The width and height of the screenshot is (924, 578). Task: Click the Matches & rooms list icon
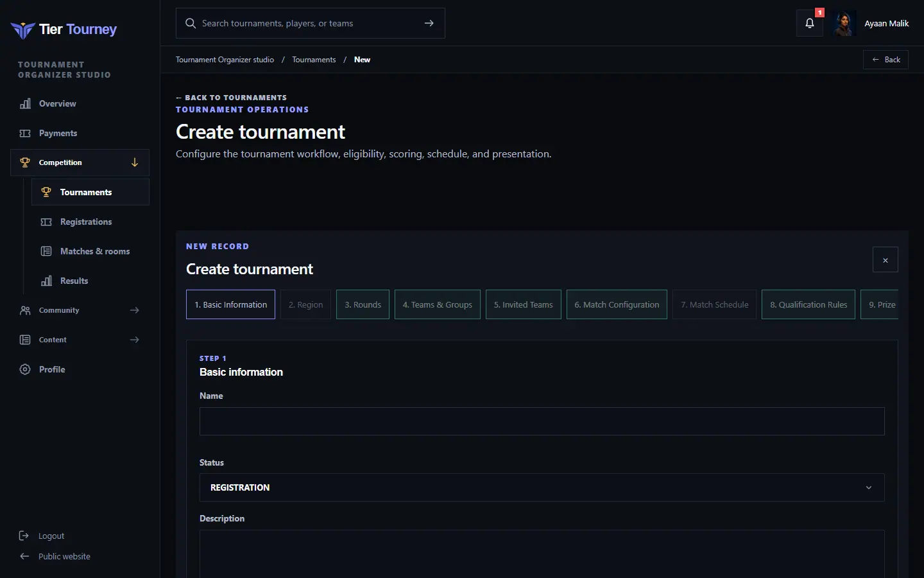pyautogui.click(x=46, y=251)
